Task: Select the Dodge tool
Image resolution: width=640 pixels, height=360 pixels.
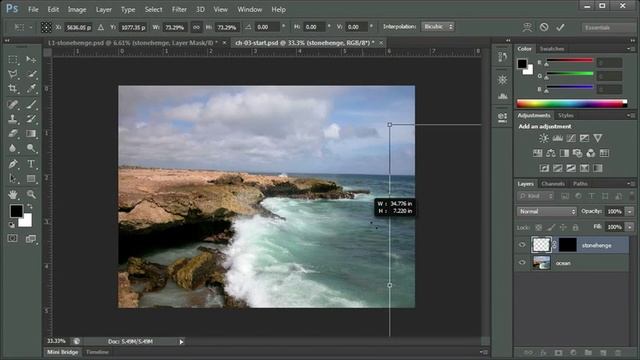Action: (31, 148)
